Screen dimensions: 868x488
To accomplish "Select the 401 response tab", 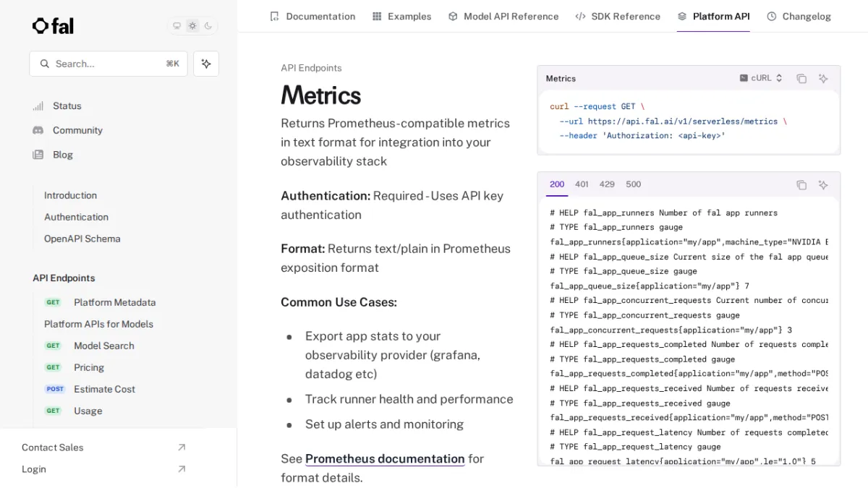I will coord(582,184).
